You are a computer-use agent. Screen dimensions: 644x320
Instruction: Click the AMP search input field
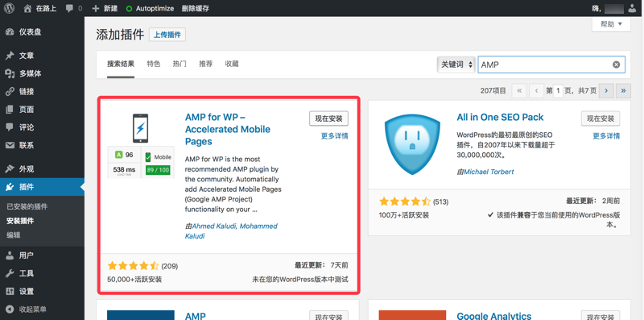(x=551, y=64)
